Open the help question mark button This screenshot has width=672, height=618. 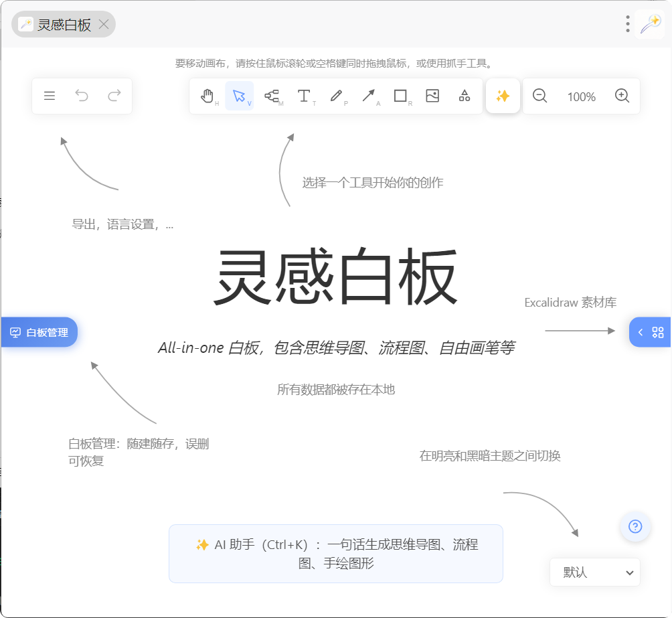pos(635,526)
